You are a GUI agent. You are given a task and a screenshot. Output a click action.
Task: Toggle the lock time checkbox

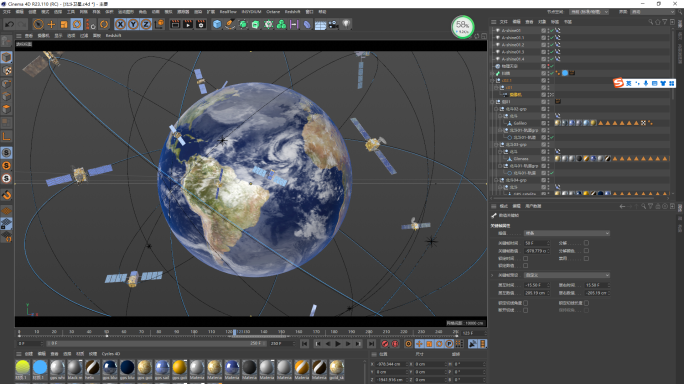pyautogui.click(x=526, y=258)
